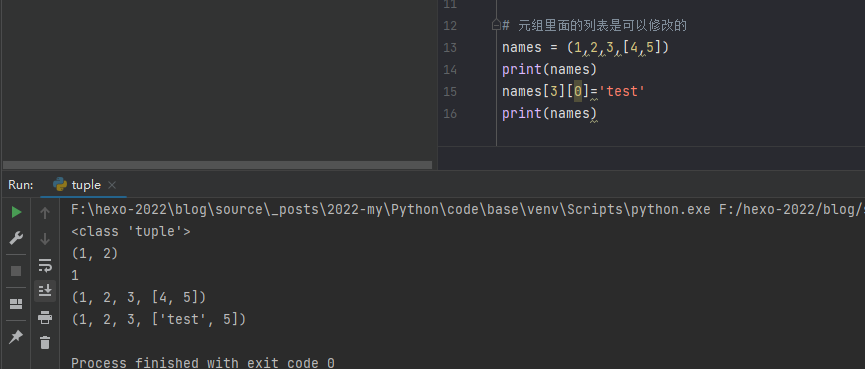Pin the Run tab with pin icon
The width and height of the screenshot is (865, 369).
coord(16,337)
